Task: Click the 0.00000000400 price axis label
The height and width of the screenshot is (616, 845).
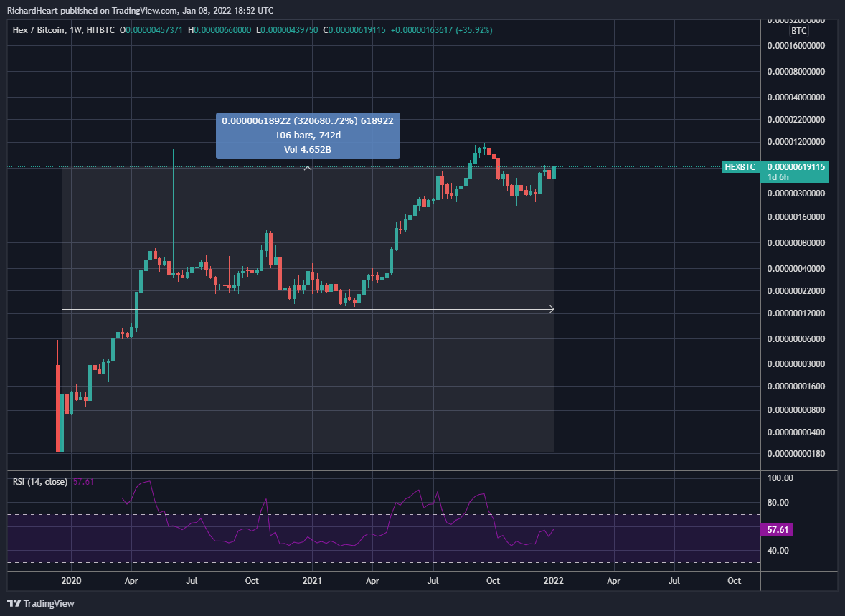Action: [796, 432]
